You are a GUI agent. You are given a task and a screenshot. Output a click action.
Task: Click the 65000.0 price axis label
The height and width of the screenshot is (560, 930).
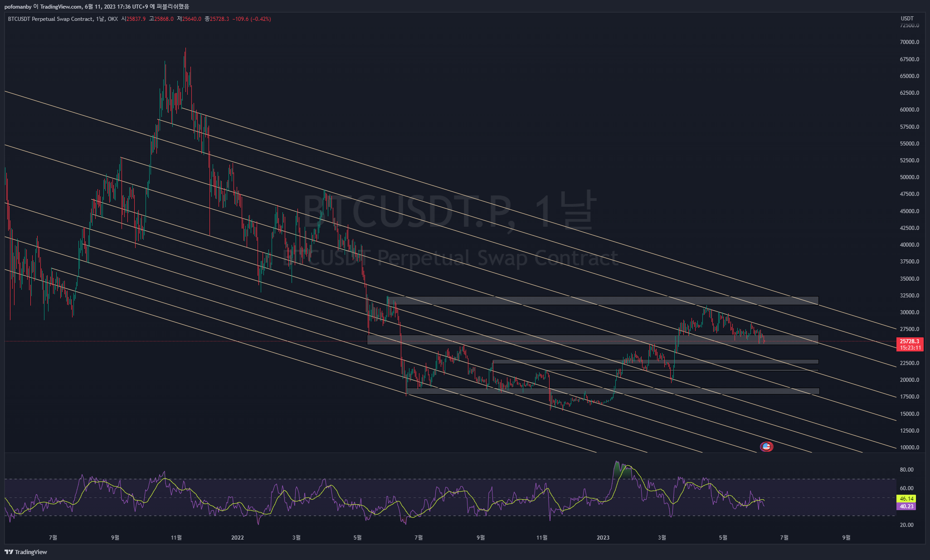pos(910,76)
